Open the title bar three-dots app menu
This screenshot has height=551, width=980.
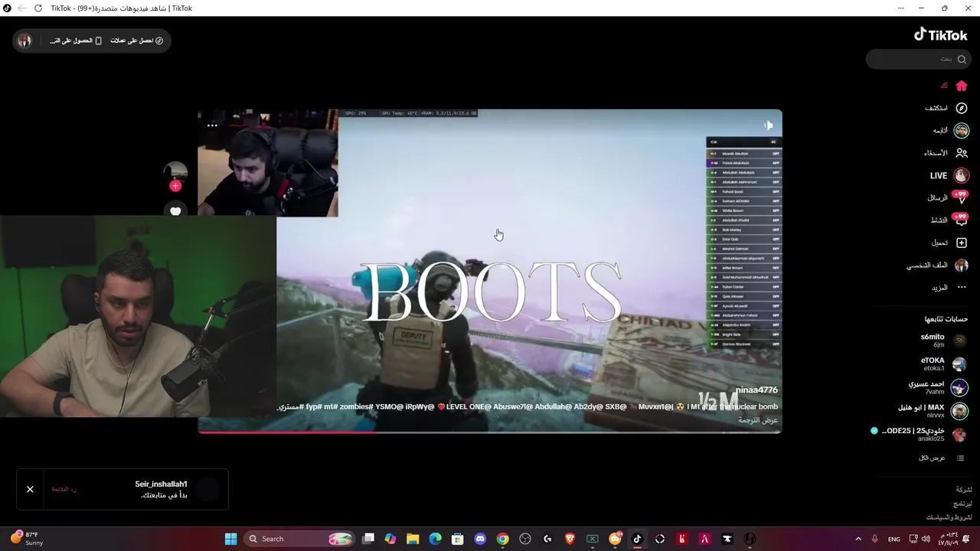tap(901, 8)
